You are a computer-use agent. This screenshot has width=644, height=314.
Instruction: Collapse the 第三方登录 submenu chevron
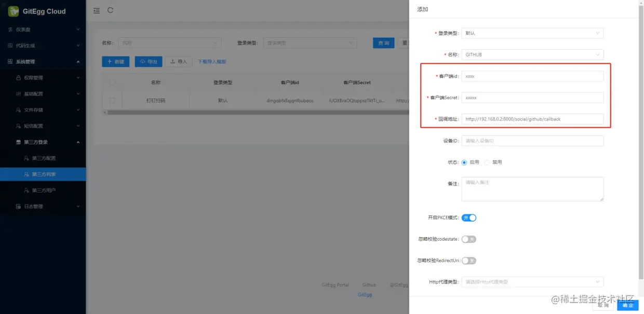pos(78,142)
